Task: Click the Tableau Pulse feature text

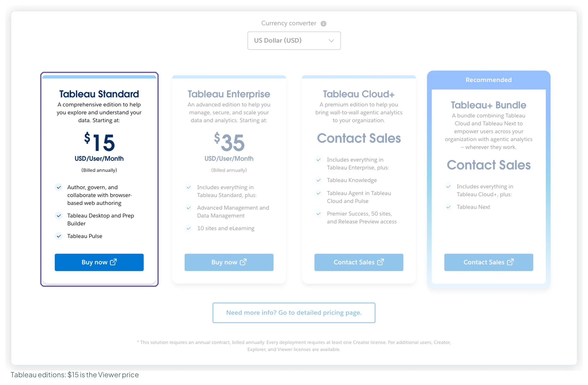Action: pos(85,236)
